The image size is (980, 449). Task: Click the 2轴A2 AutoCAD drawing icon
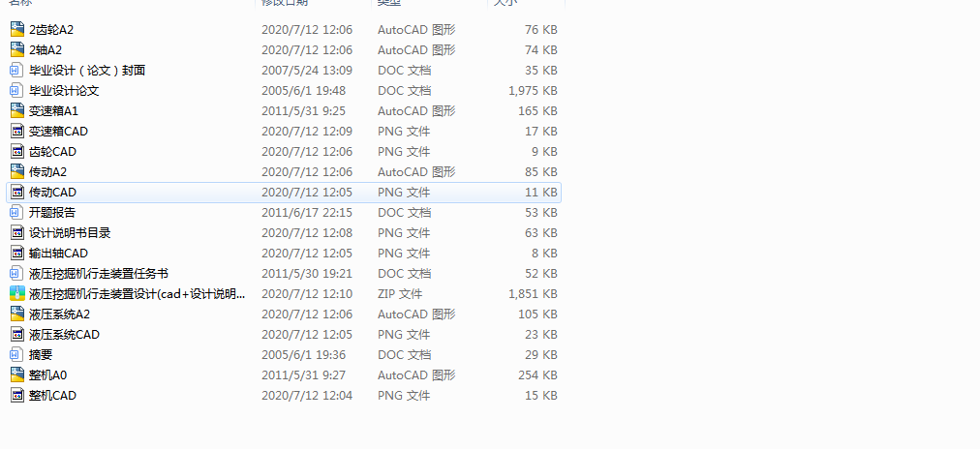pyautogui.click(x=17, y=49)
